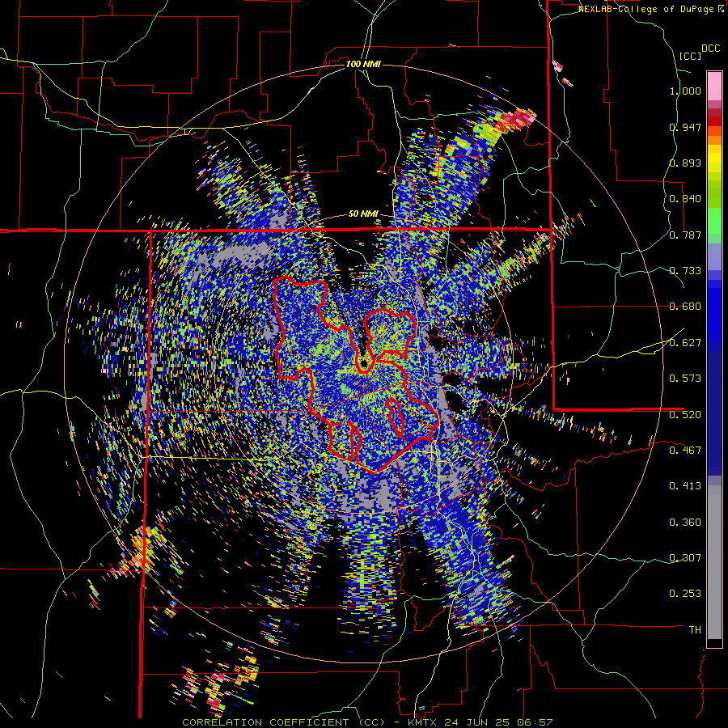Click the TH threshold legend label
This screenshot has height=728, width=728.
click(695, 630)
